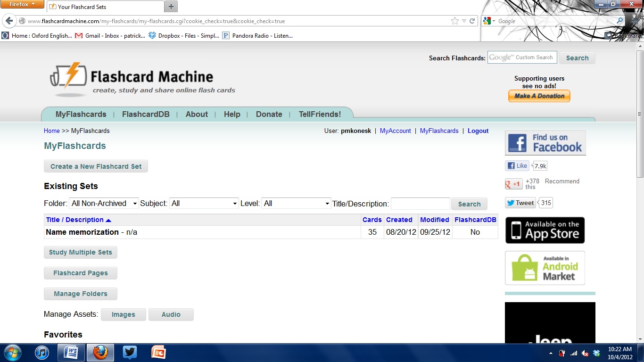Viewport: 644px width, 362px height.
Task: Open the Donate nav tab
Action: [269, 114]
